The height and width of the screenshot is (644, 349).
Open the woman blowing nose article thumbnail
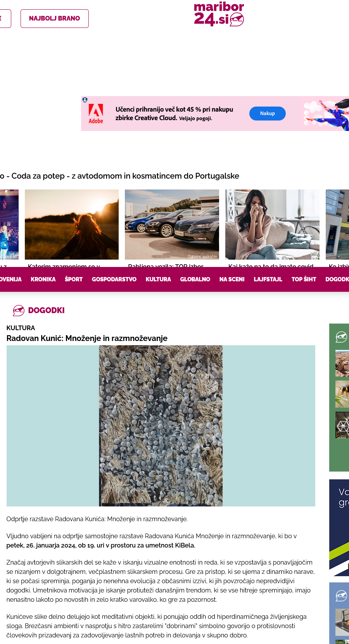[272, 224]
